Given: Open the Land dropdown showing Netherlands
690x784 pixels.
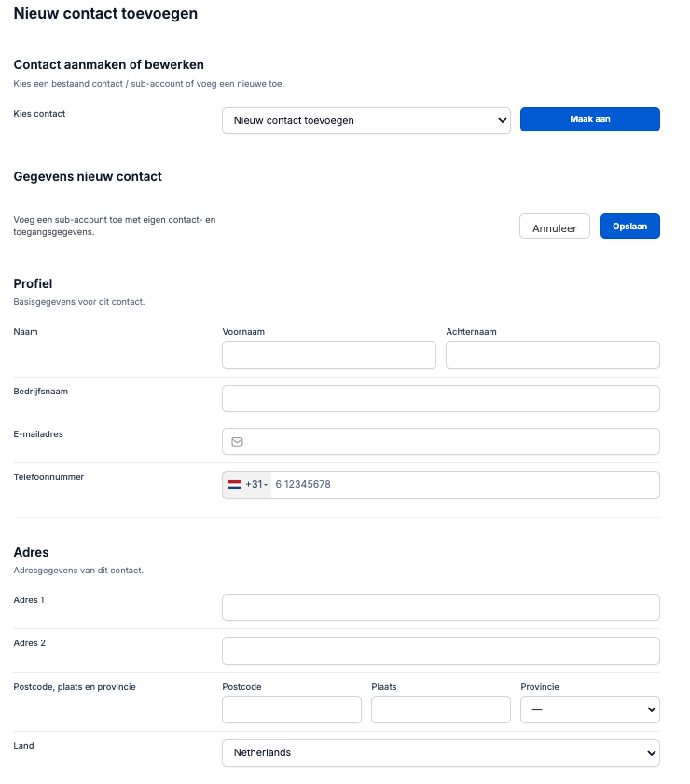Looking at the screenshot, I should coord(440,752).
